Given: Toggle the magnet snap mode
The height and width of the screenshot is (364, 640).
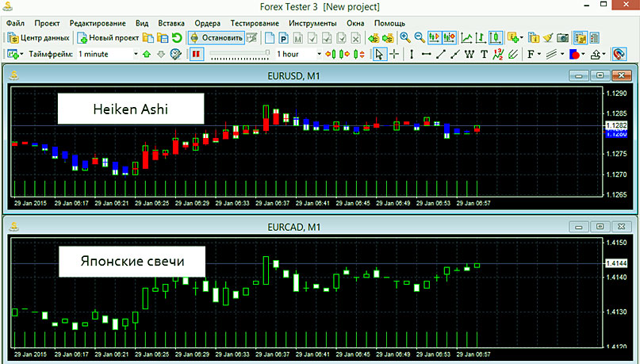Looking at the screenshot, I should (x=619, y=54).
